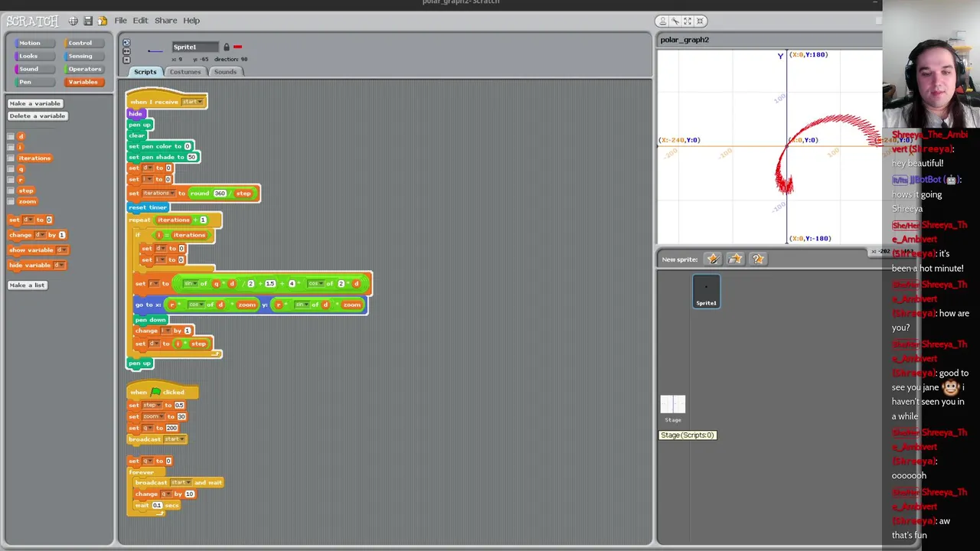Click the duplicate stamp icon above the stage
Viewport: 980px width, 551px height.
point(663,21)
